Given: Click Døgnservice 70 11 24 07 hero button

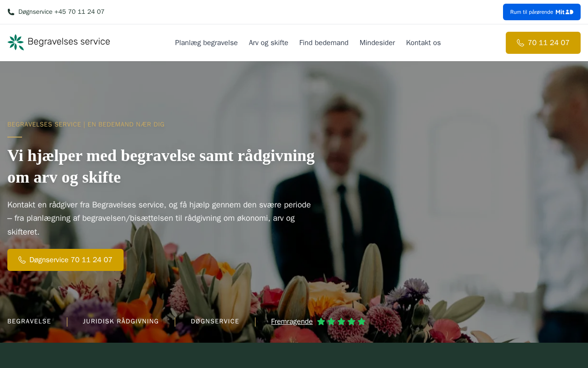Looking at the screenshot, I should coord(65,260).
